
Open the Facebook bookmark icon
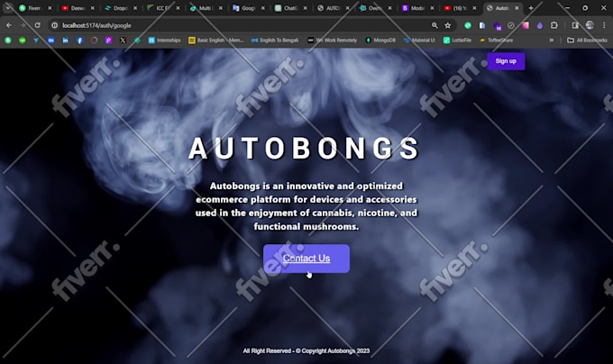coord(79,41)
